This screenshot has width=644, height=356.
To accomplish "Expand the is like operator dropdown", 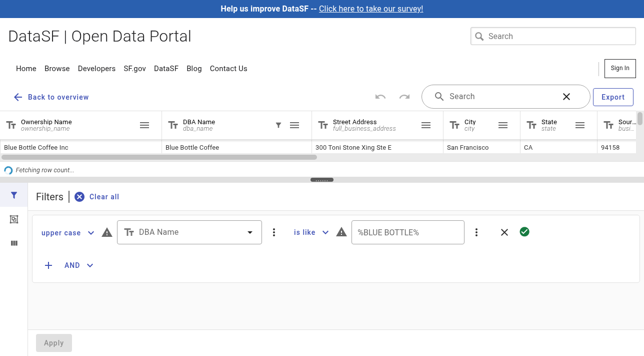I will 311,232.
